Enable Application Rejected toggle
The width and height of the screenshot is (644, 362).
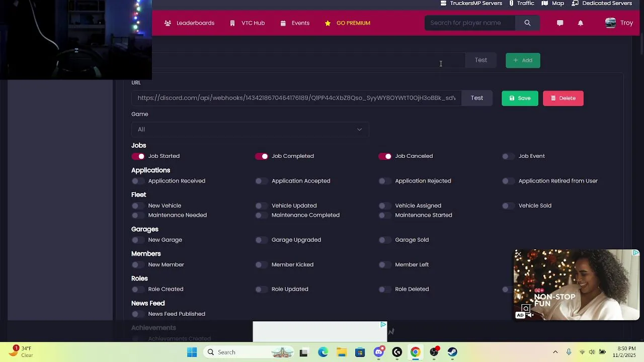(x=385, y=181)
